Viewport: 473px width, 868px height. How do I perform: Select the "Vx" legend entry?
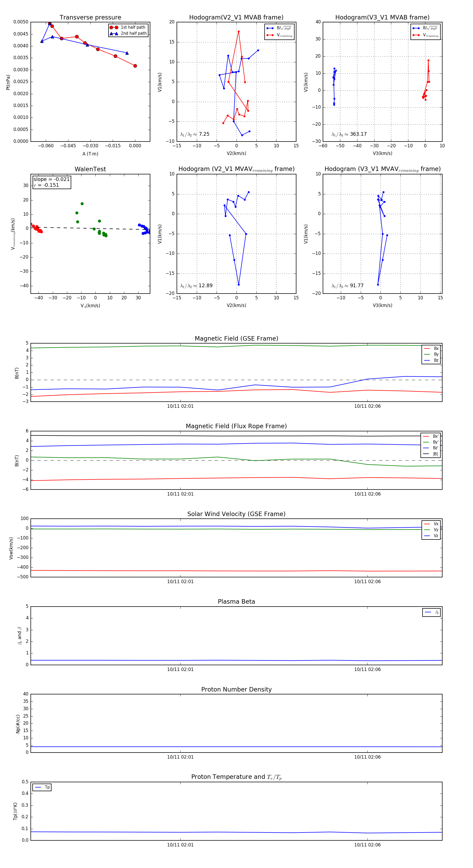point(431,524)
